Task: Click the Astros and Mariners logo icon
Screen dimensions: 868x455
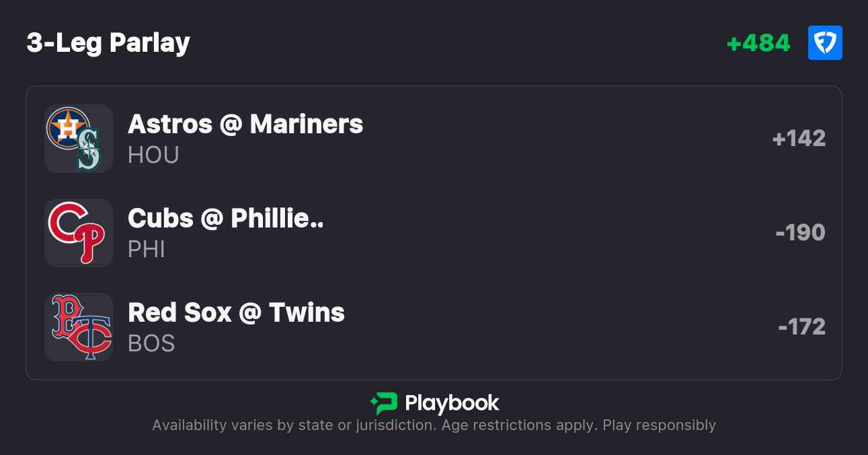Action: (x=78, y=139)
